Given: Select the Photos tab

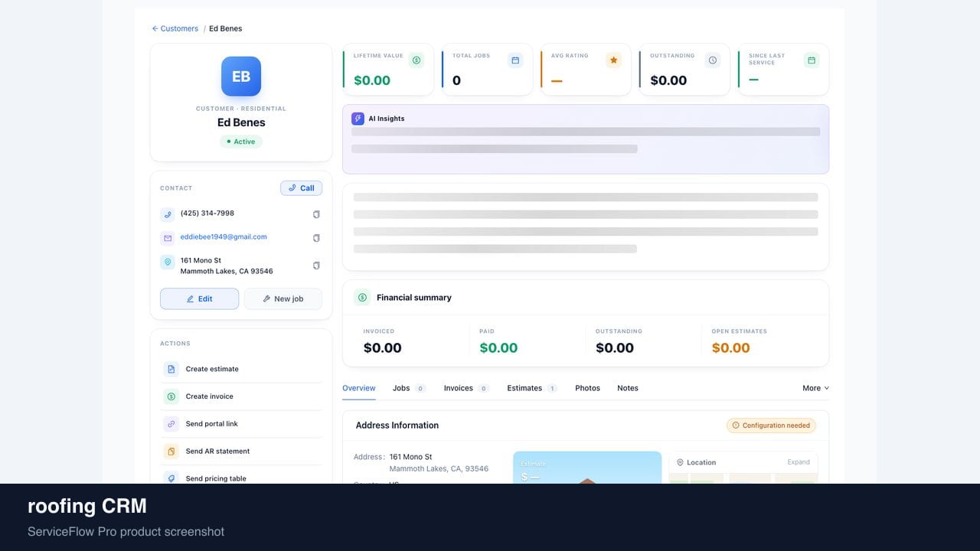Looking at the screenshot, I should tap(587, 388).
